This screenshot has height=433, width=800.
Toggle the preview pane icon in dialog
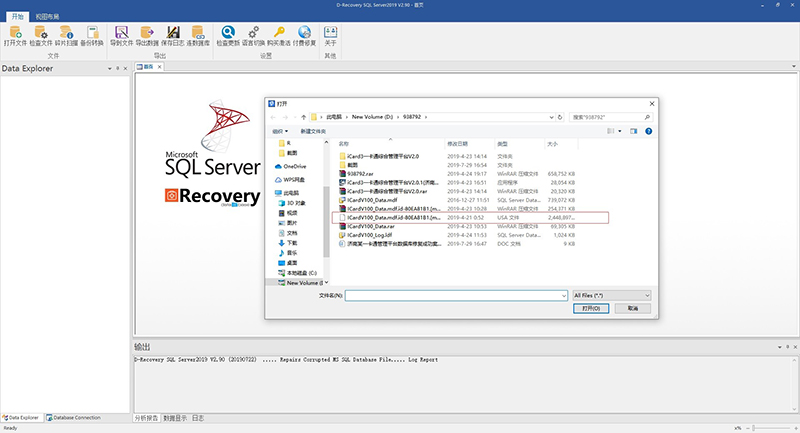(634, 131)
